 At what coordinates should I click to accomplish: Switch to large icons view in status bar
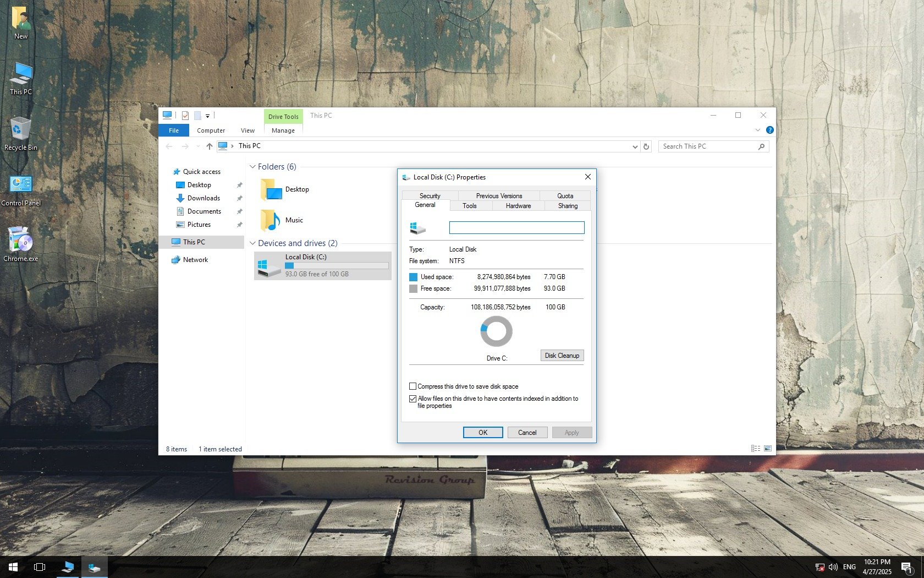(768, 449)
